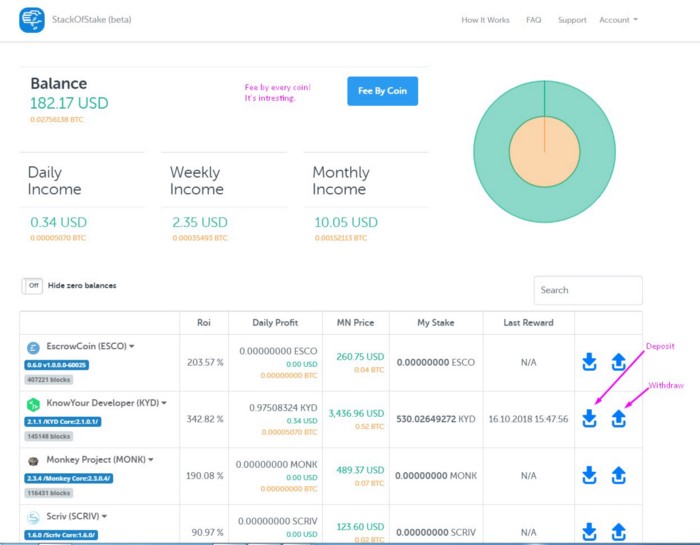Click the 260.75 USD masternode price
The height and width of the screenshot is (545, 700).
pyautogui.click(x=360, y=357)
